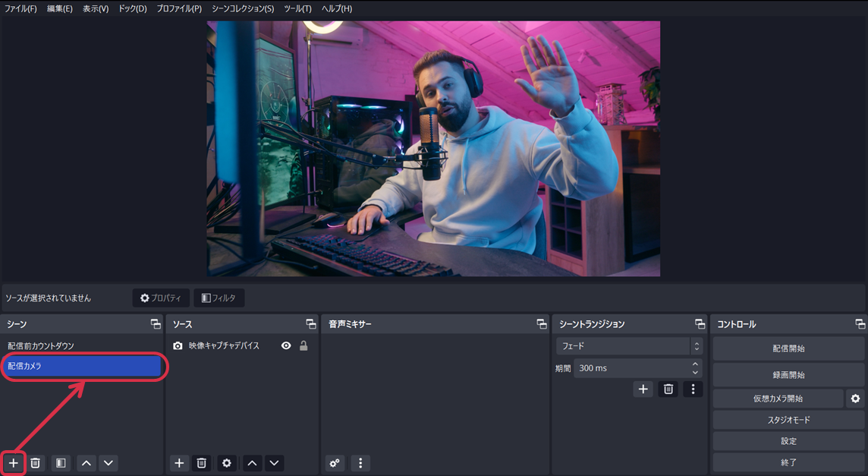Click the 録画開始 button
Screen dimensions: 868x476
click(788, 375)
